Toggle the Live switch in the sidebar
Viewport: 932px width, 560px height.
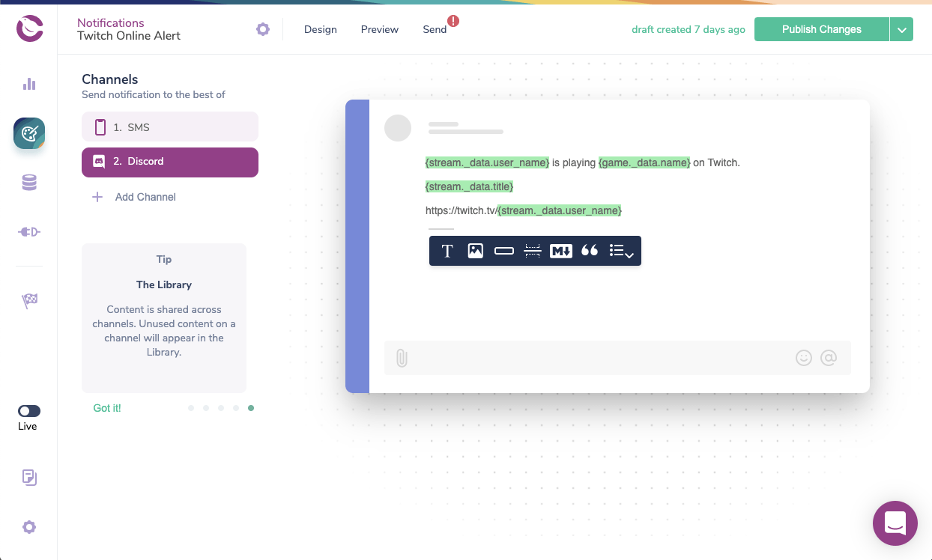pyautogui.click(x=28, y=410)
